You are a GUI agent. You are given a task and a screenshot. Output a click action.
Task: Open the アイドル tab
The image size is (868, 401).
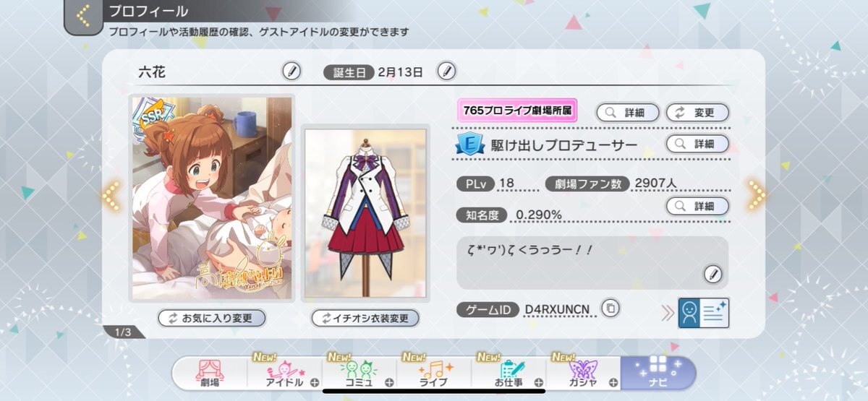tap(284, 374)
